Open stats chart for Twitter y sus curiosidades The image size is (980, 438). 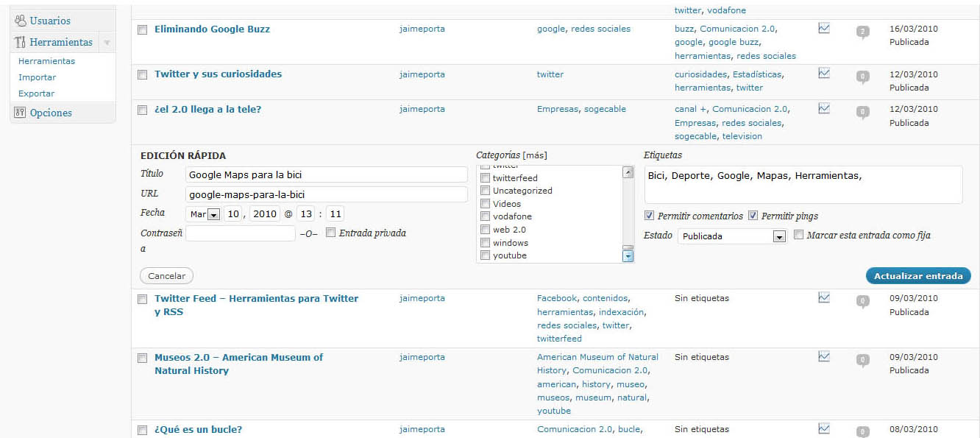click(824, 74)
